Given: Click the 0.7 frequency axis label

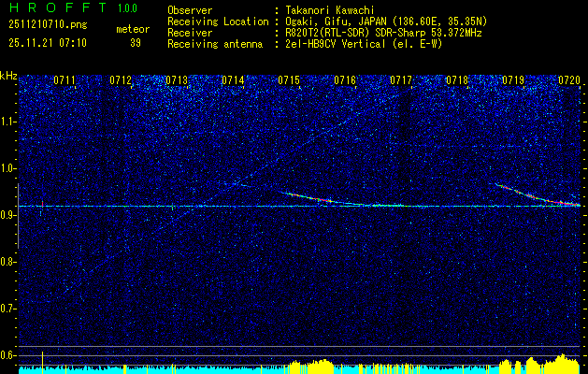Looking at the screenshot, I should click(x=8, y=308).
